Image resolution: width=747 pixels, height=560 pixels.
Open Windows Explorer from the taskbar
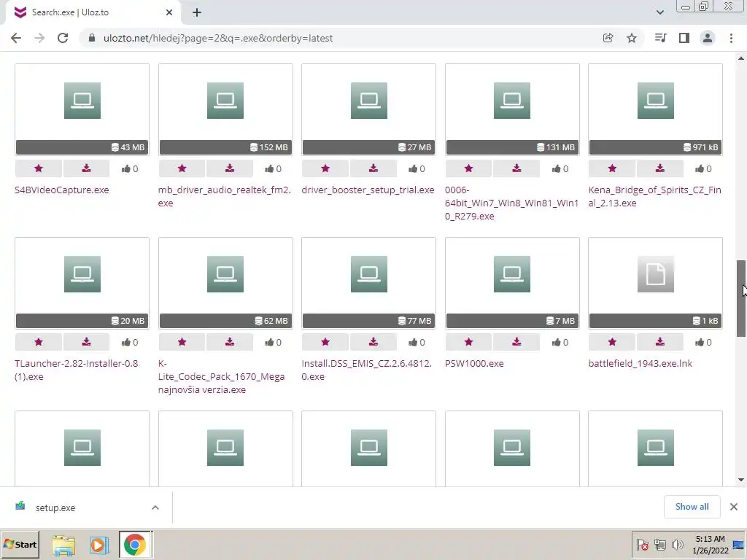pos(63,545)
